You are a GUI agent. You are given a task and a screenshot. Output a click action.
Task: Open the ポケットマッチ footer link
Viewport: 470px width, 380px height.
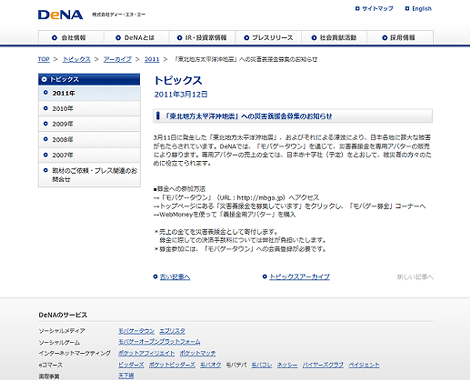point(197,353)
